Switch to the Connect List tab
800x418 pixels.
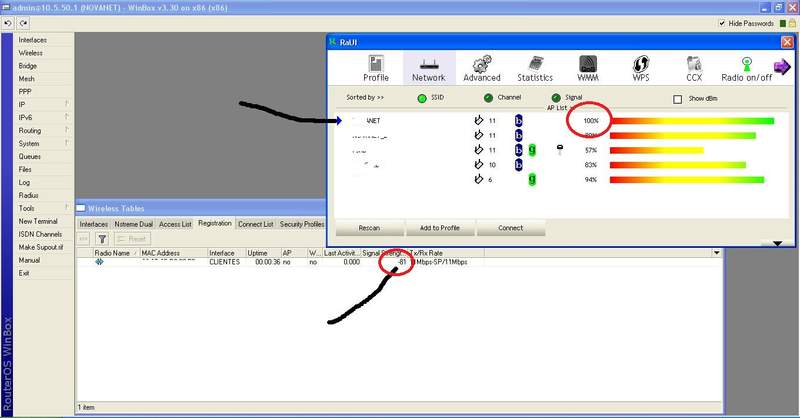tap(256, 224)
